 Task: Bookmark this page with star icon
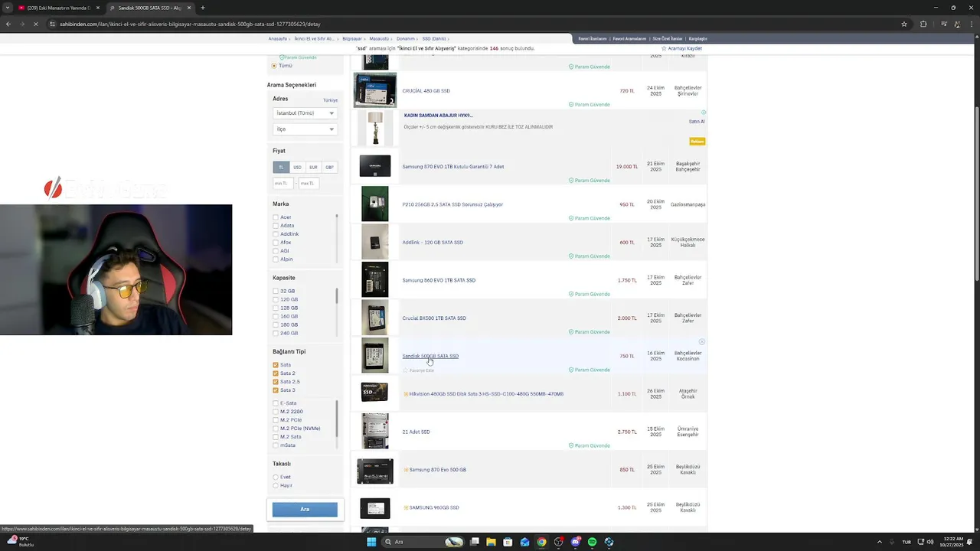click(904, 24)
